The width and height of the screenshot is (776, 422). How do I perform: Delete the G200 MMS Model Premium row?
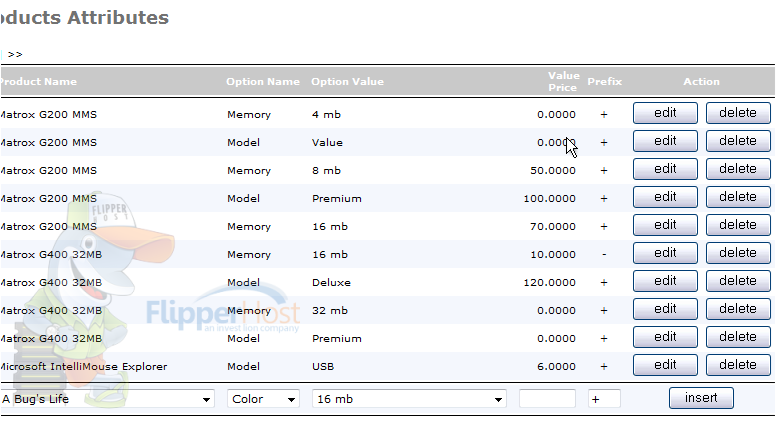click(x=738, y=197)
